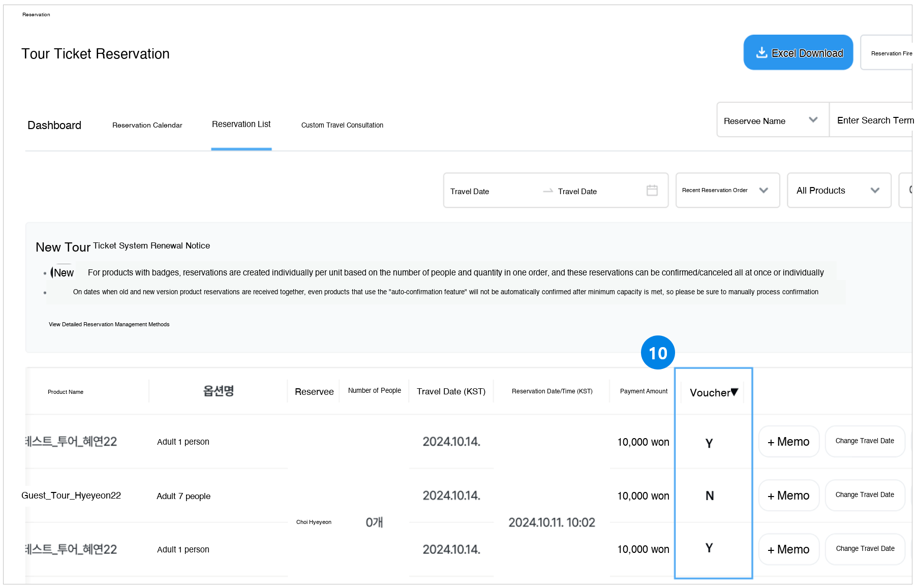Click the calendar icon in Travel Date field
Image resolution: width=917 pixels, height=588 pixels.
click(x=652, y=191)
